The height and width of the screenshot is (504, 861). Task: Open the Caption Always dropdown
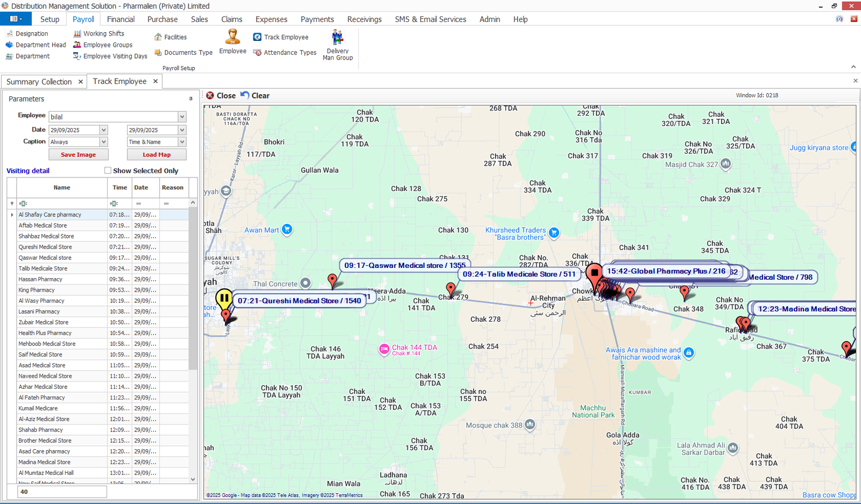pyautogui.click(x=103, y=142)
